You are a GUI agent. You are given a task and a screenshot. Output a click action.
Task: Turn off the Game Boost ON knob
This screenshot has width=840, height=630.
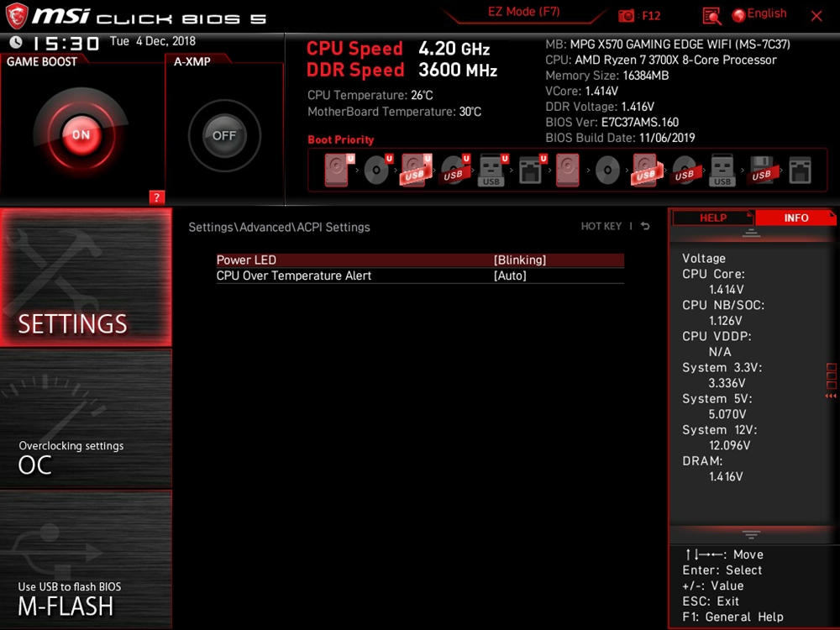81,134
